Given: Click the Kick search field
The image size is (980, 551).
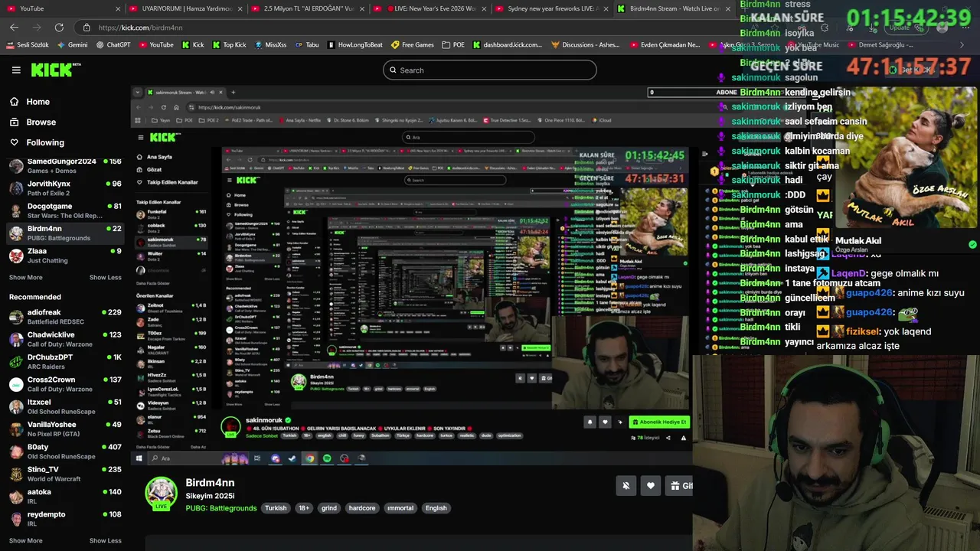Looking at the screenshot, I should pyautogui.click(x=490, y=70).
